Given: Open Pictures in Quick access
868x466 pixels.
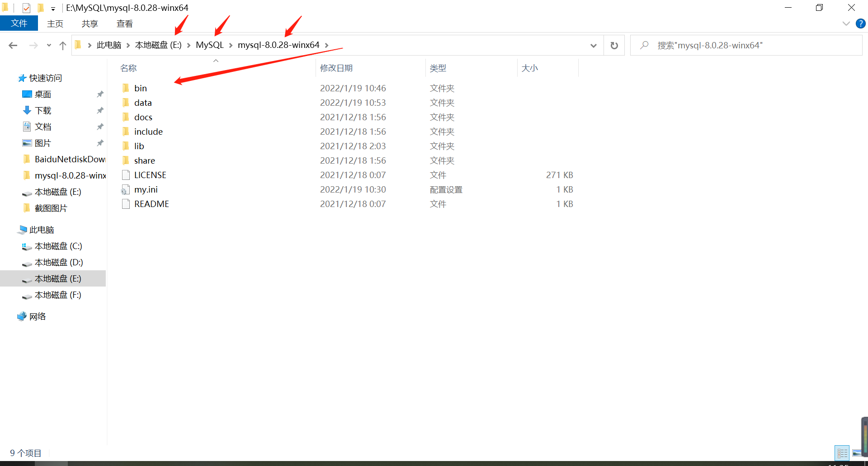Looking at the screenshot, I should click(43, 143).
